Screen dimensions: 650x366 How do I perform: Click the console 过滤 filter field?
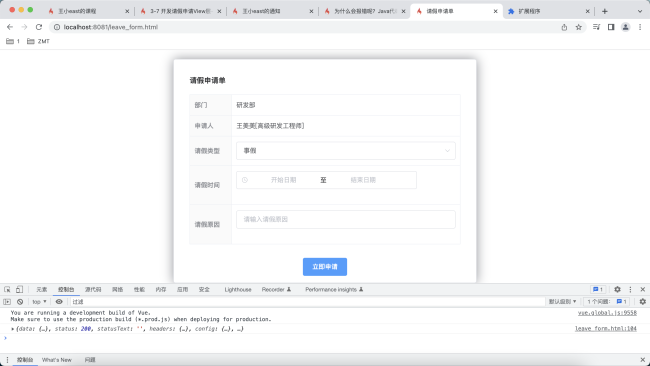[307, 301]
